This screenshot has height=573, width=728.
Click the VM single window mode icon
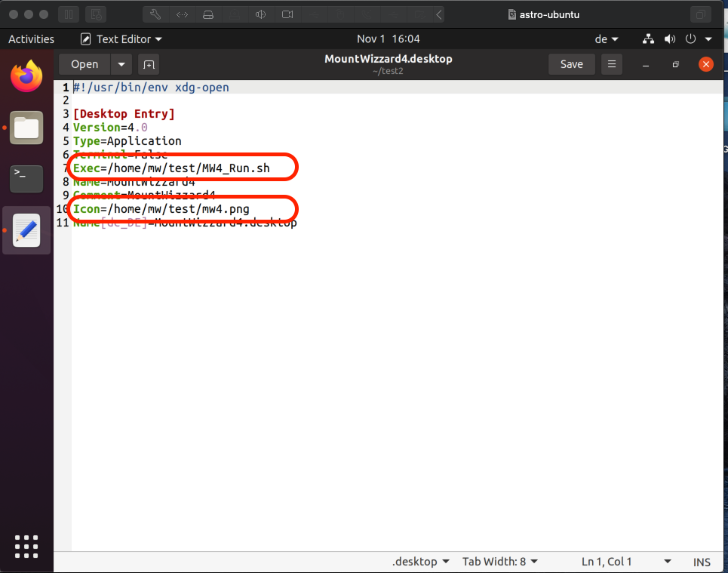click(x=701, y=14)
